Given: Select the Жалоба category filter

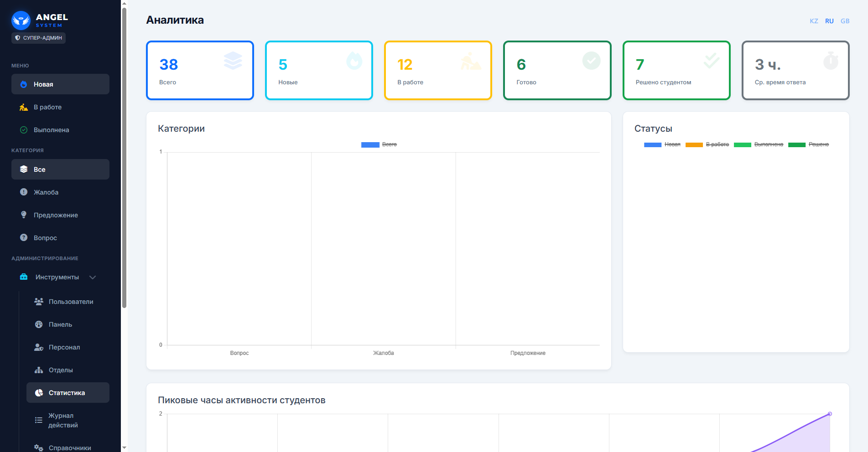Looking at the screenshot, I should point(46,192).
